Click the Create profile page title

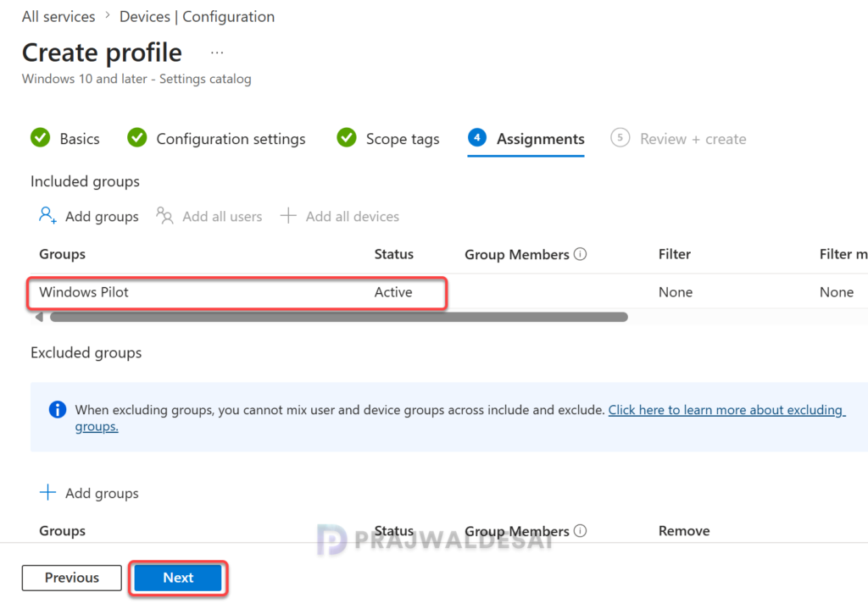(102, 53)
